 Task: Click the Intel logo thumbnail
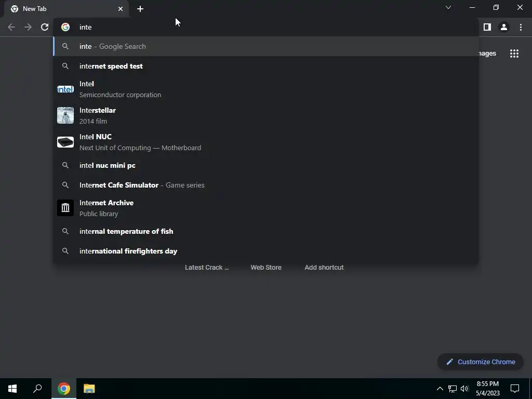point(65,89)
